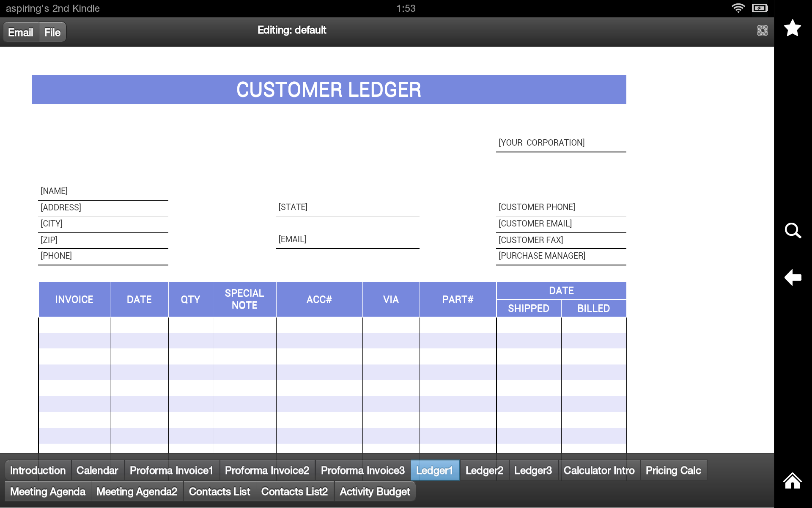The height and width of the screenshot is (508, 812).
Task: Tap the [YOUR CORPORATION] field
Action: [561, 143]
